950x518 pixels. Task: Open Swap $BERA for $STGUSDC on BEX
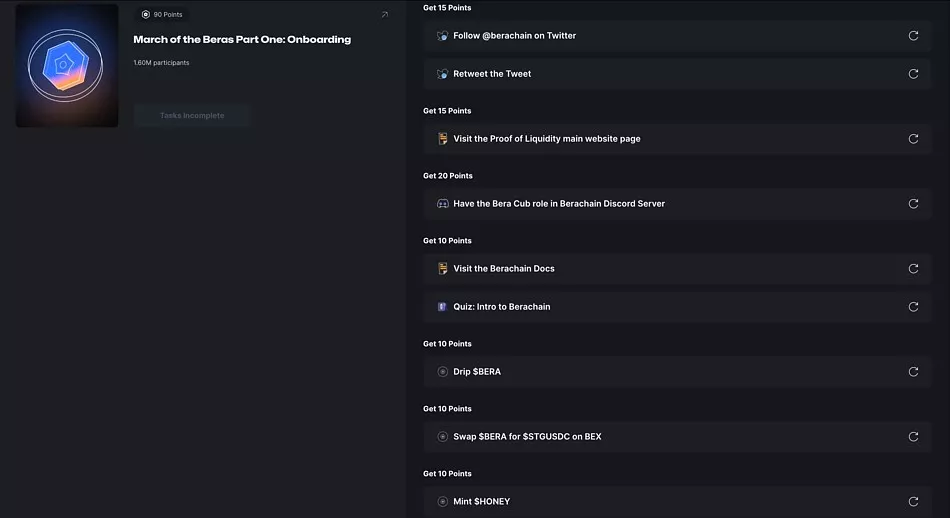click(527, 437)
